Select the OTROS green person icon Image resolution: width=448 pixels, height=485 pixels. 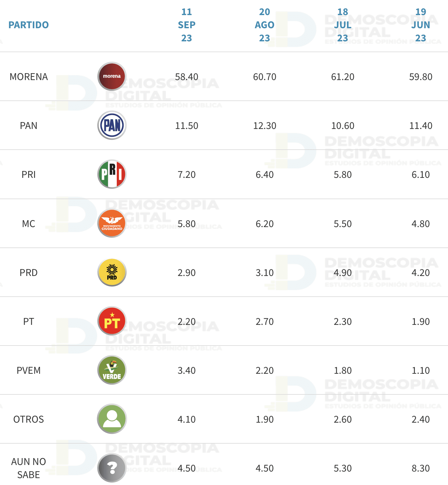click(x=112, y=419)
